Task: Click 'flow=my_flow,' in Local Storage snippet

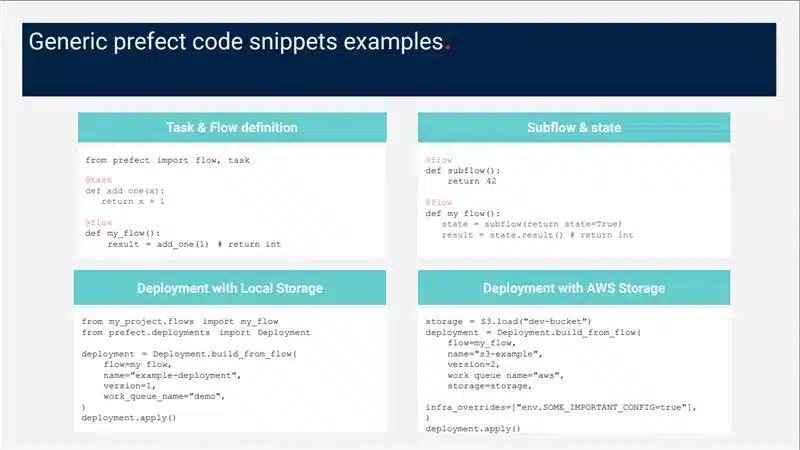Action: (137, 365)
